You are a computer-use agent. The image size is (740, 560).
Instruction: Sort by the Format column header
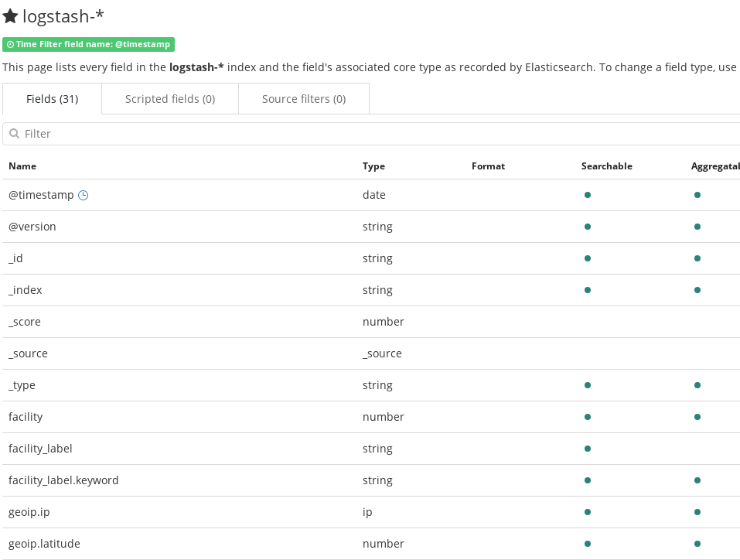click(x=488, y=166)
